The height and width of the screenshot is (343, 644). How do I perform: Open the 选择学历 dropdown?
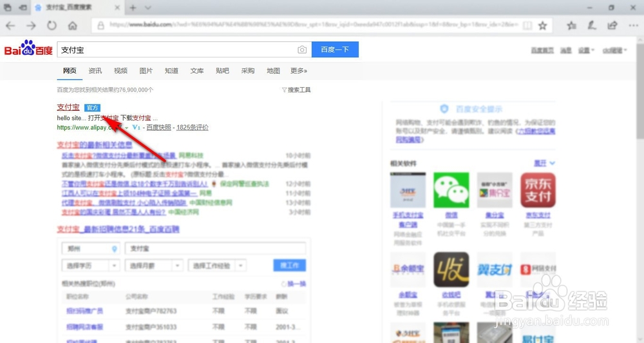tap(91, 266)
